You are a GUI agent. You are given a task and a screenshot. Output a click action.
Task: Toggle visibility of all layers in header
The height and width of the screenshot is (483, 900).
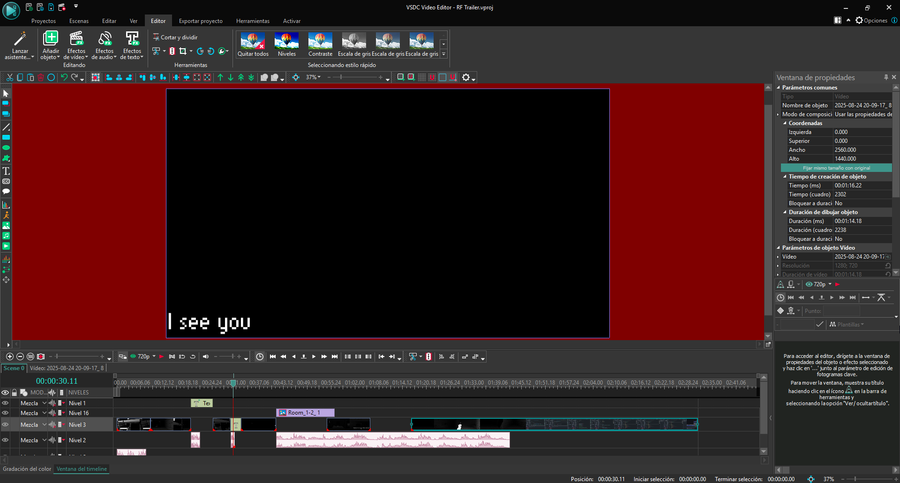5,393
